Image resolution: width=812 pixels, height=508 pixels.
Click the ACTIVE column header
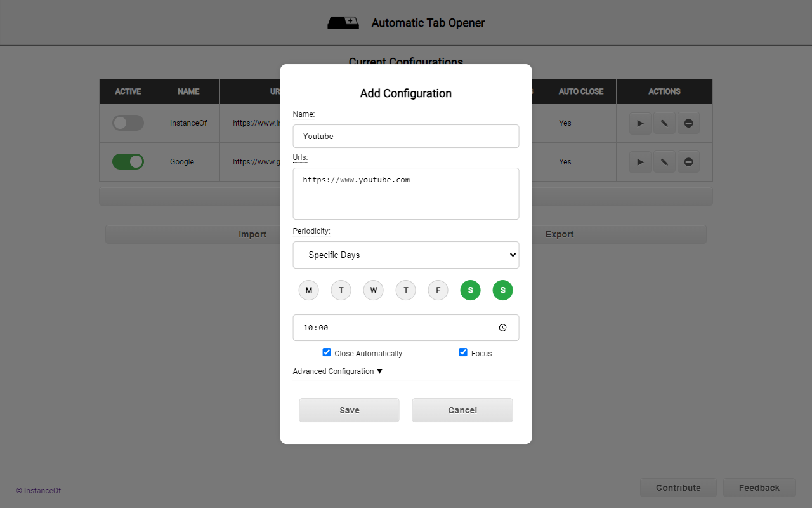(128, 91)
